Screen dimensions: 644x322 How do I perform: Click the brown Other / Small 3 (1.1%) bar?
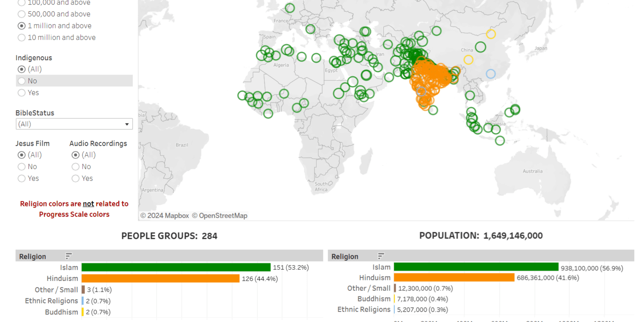[83, 290]
